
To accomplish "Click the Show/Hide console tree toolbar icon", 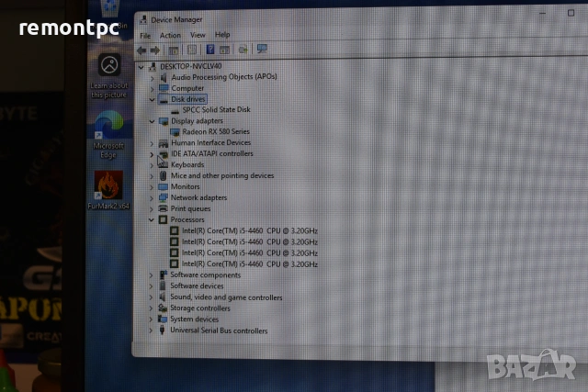I will click(x=174, y=50).
